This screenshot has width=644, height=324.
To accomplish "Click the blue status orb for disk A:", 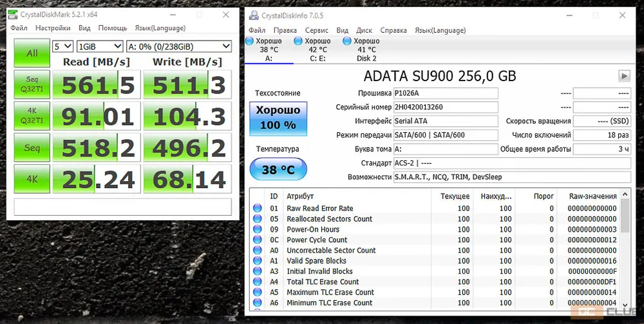I will tap(250, 41).
